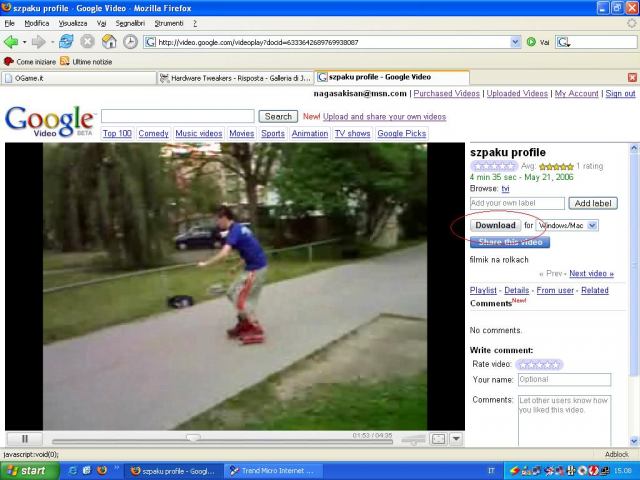Select the szpaku profile - Google Video tab
The image size is (640, 480).
(x=392, y=77)
